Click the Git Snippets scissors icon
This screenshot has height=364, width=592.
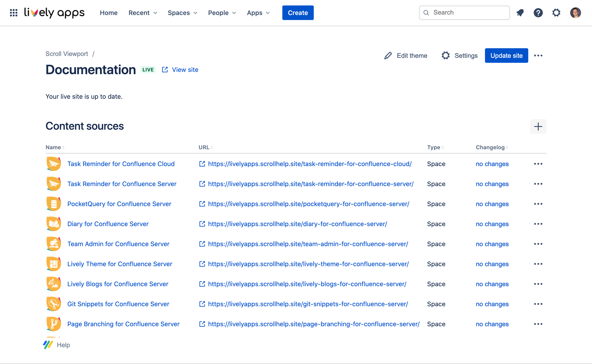tap(54, 304)
